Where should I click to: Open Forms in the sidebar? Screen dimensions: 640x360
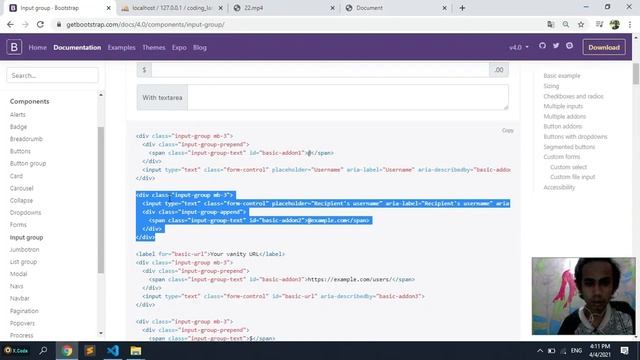pyautogui.click(x=18, y=224)
